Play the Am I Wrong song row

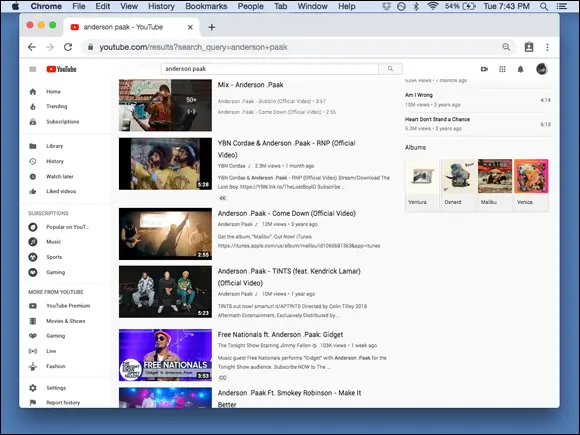pyautogui.click(x=478, y=100)
